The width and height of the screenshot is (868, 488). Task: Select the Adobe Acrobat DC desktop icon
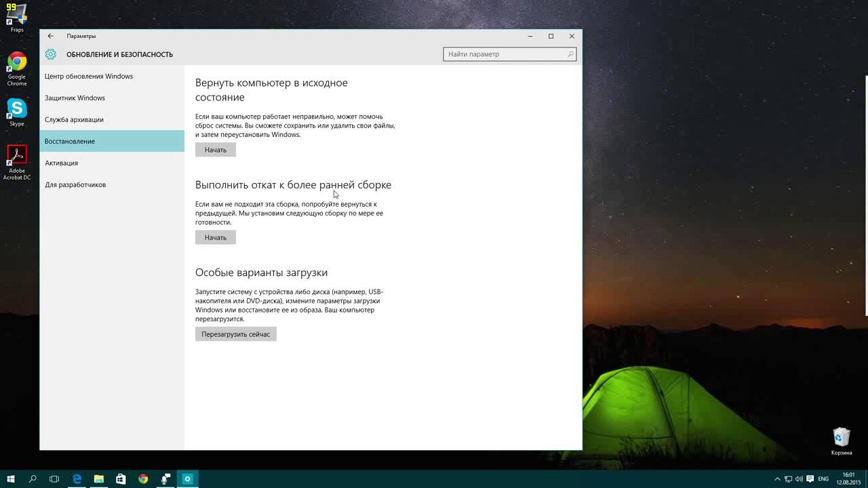coord(17,163)
